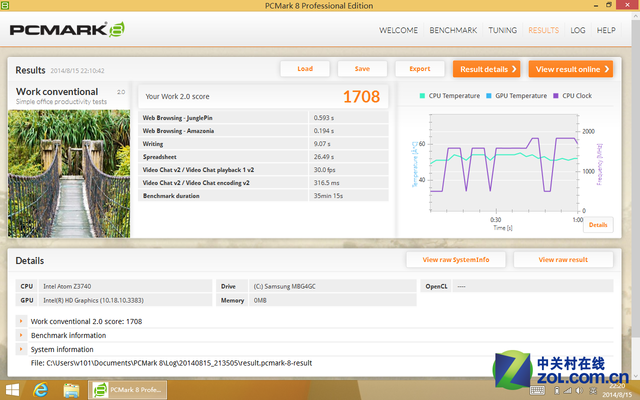Click the Work conventional title
The height and width of the screenshot is (400, 640).
(x=57, y=92)
